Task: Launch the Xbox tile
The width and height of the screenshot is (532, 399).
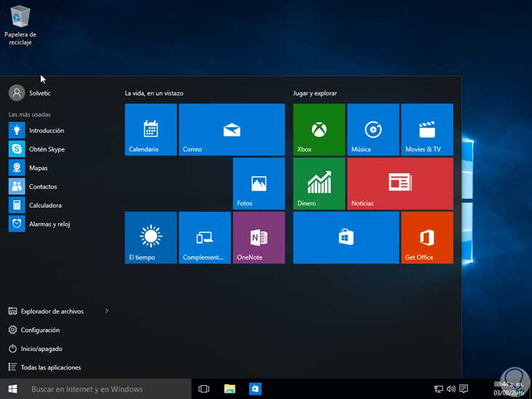Action: click(x=319, y=130)
